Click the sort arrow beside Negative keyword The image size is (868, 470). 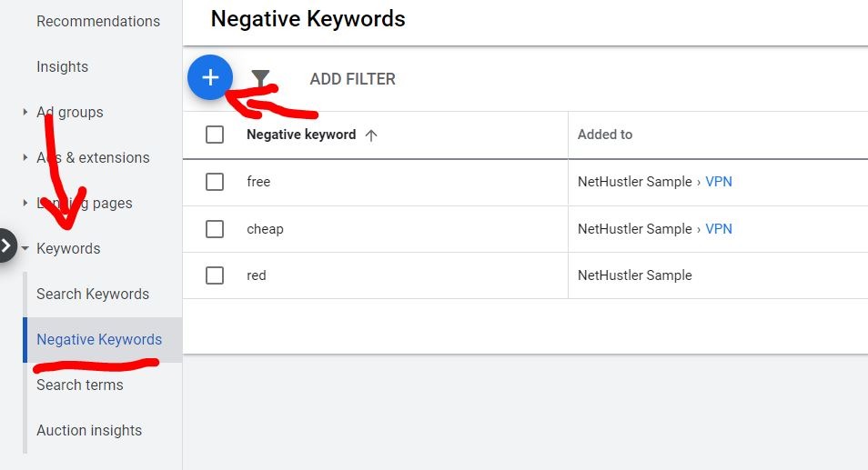[x=370, y=135]
